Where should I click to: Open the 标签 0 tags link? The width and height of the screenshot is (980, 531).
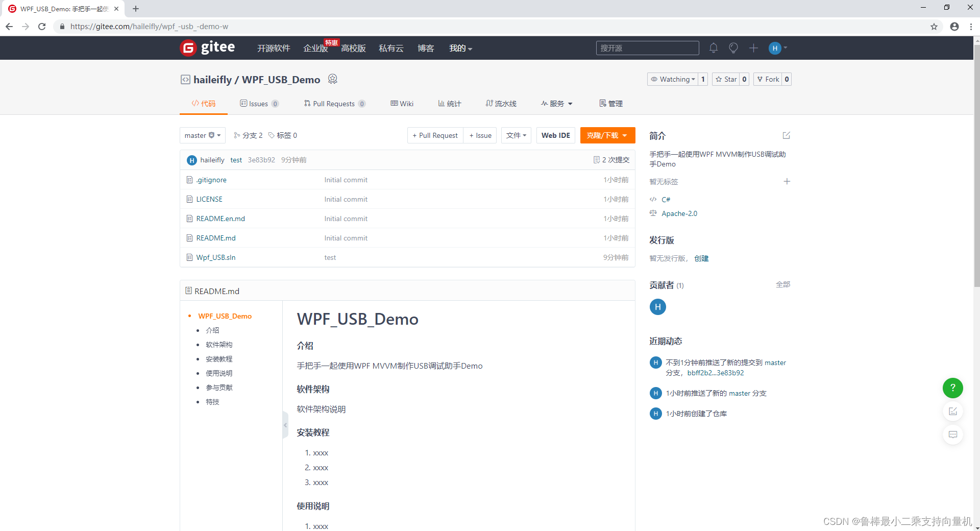(x=283, y=135)
